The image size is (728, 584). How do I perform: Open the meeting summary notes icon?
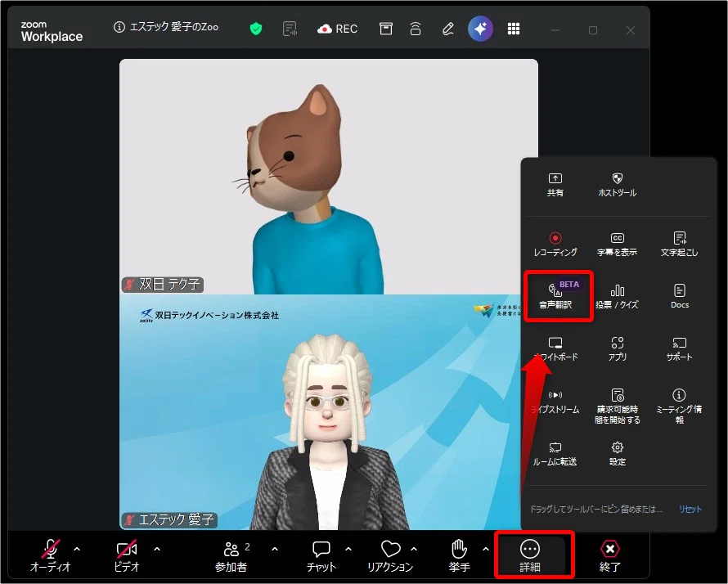pos(290,29)
